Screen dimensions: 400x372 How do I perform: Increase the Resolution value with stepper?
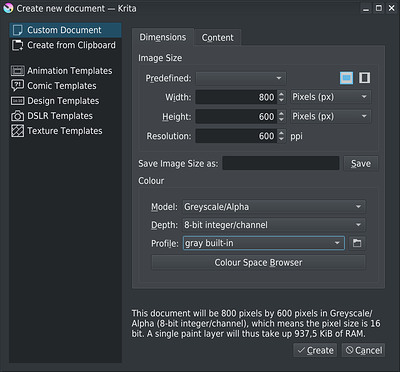pos(282,133)
